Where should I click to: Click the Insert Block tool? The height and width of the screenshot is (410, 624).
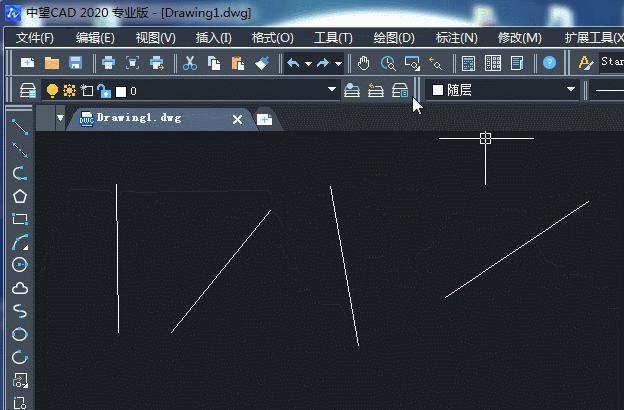coord(20,381)
